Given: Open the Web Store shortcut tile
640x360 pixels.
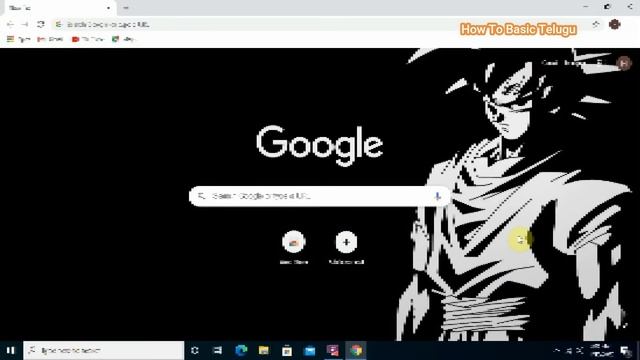Looking at the screenshot, I should point(294,247).
